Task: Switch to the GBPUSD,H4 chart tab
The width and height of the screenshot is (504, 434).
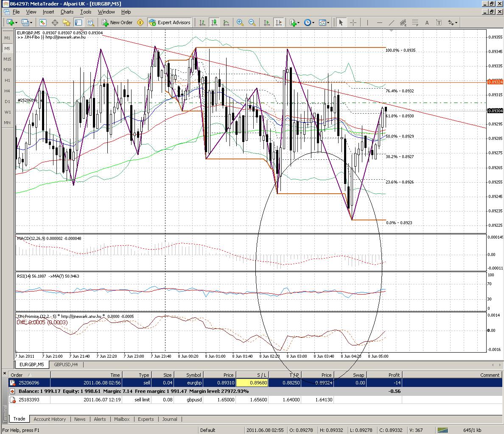Action: click(x=66, y=364)
